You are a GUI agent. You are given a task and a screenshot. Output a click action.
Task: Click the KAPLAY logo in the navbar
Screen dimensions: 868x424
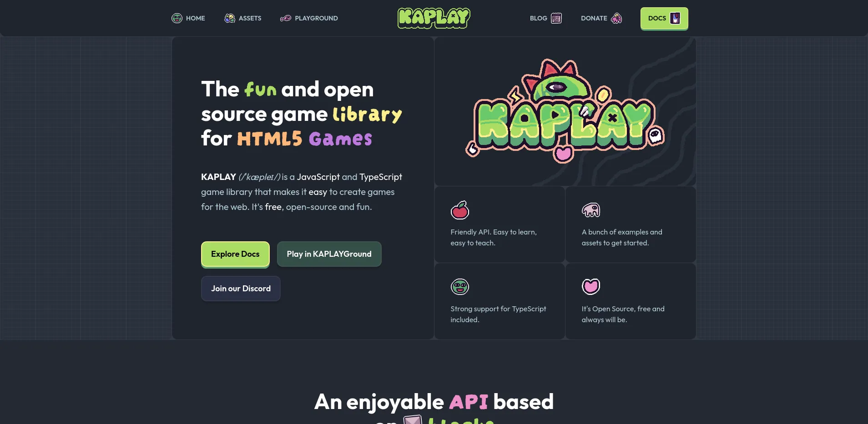tap(433, 18)
